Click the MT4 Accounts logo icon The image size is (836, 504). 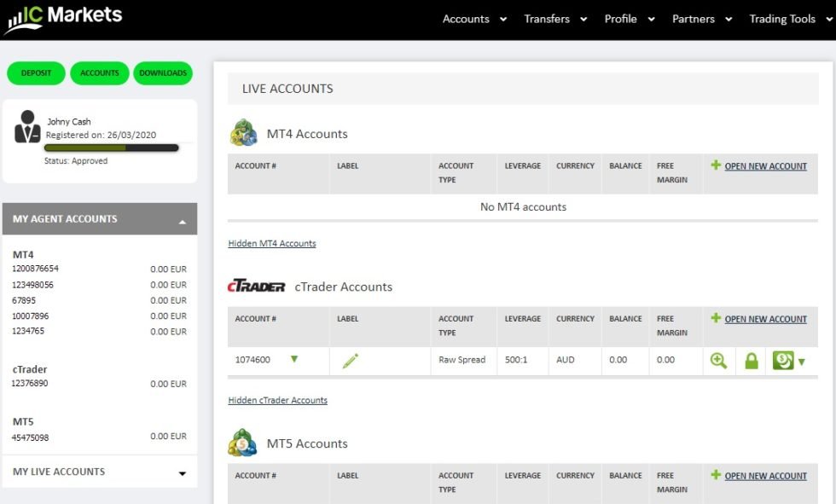(x=243, y=133)
